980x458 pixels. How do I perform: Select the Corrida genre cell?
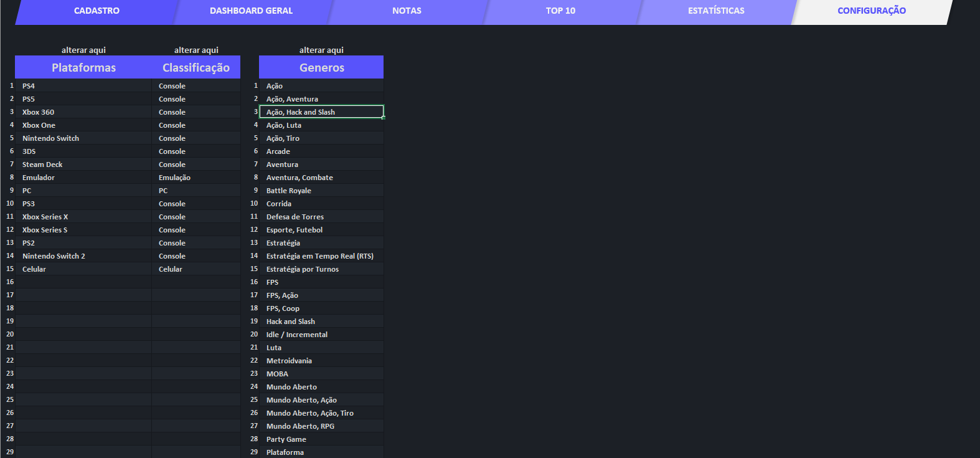click(321, 204)
